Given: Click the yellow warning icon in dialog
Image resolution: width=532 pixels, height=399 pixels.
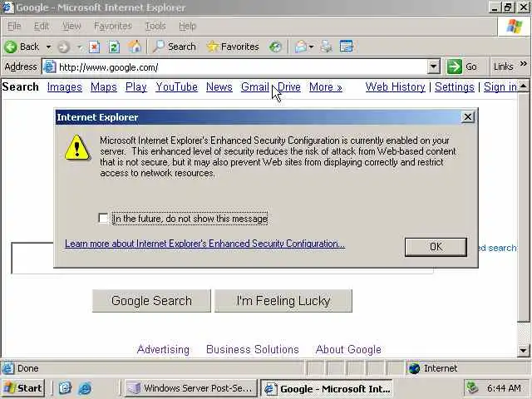Looking at the screenshot, I should (x=77, y=147).
